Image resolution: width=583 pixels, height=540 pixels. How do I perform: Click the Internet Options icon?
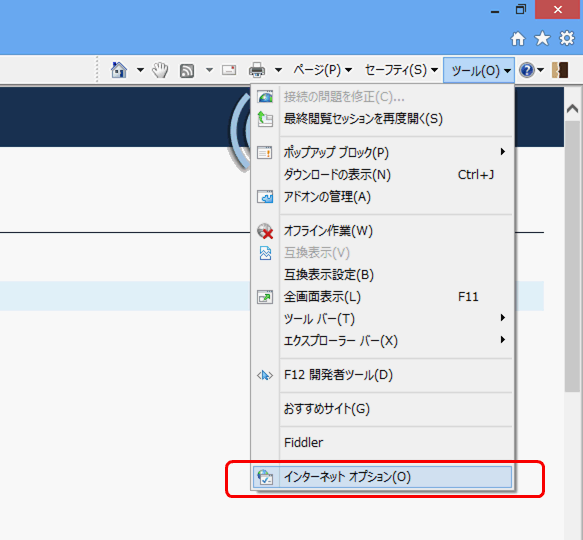coord(265,477)
